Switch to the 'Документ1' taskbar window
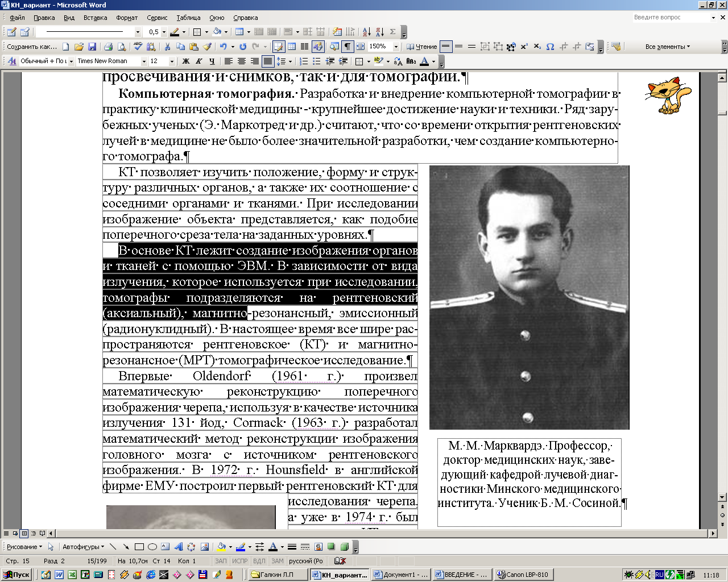Screen dimensions: 728x582 coord(400,575)
